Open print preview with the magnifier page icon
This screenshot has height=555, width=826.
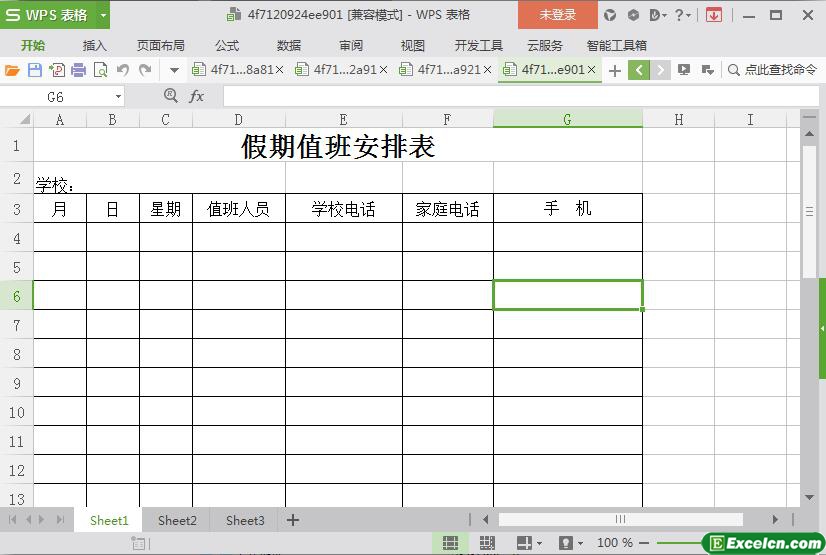(100, 70)
